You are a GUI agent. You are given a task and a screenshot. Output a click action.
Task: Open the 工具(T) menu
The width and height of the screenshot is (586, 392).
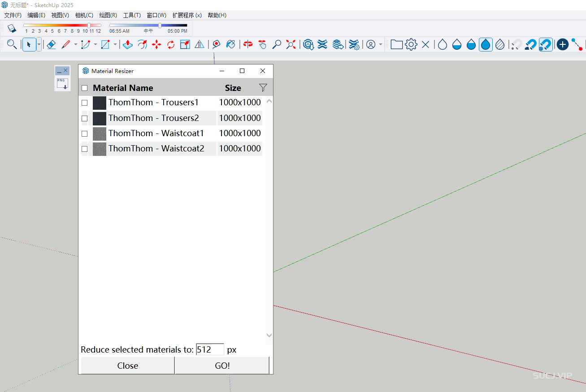point(132,15)
